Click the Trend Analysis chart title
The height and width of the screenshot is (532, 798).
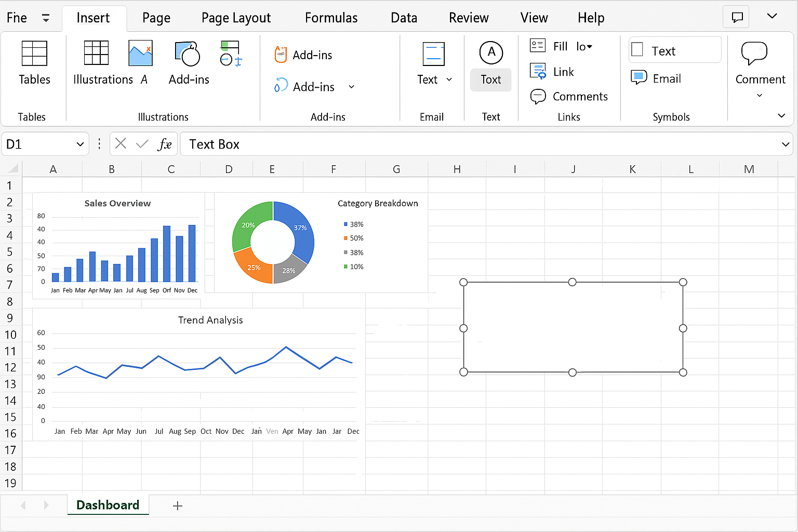210,320
